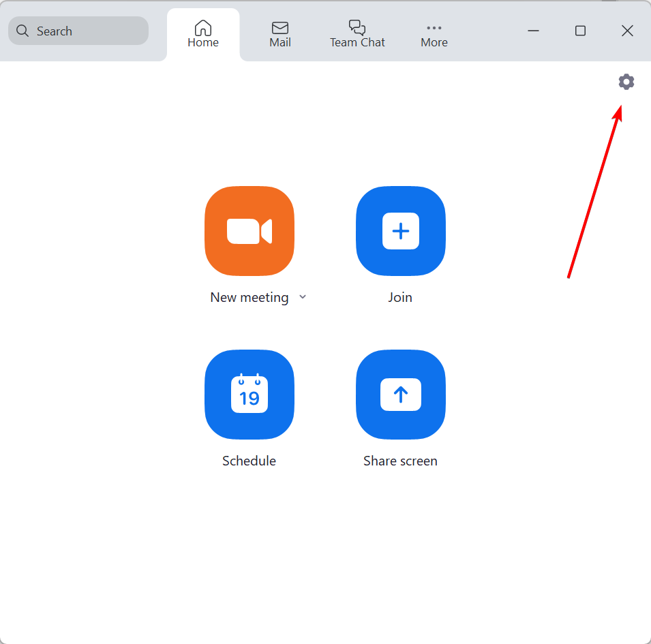Open Zoom settings via the gear icon
This screenshot has height=644, width=651.
[x=626, y=82]
